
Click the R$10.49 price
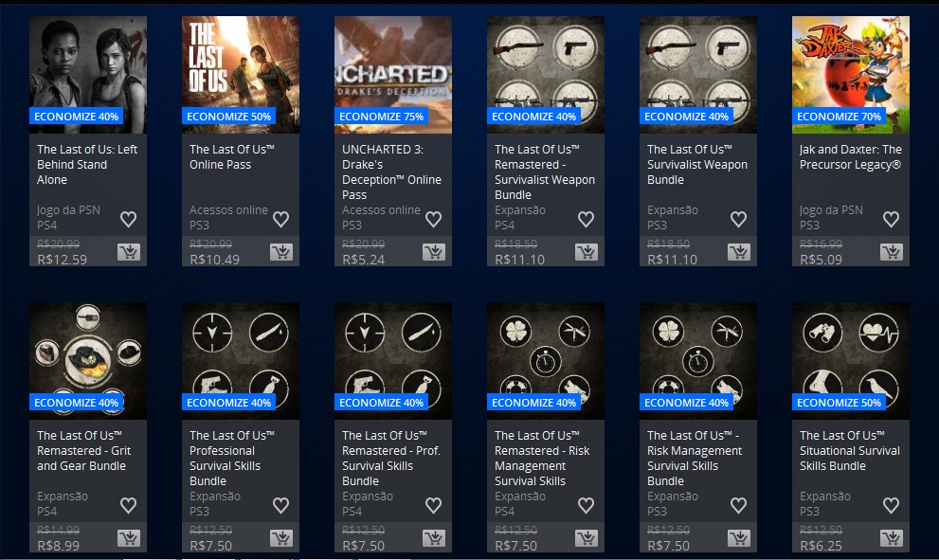click(215, 260)
